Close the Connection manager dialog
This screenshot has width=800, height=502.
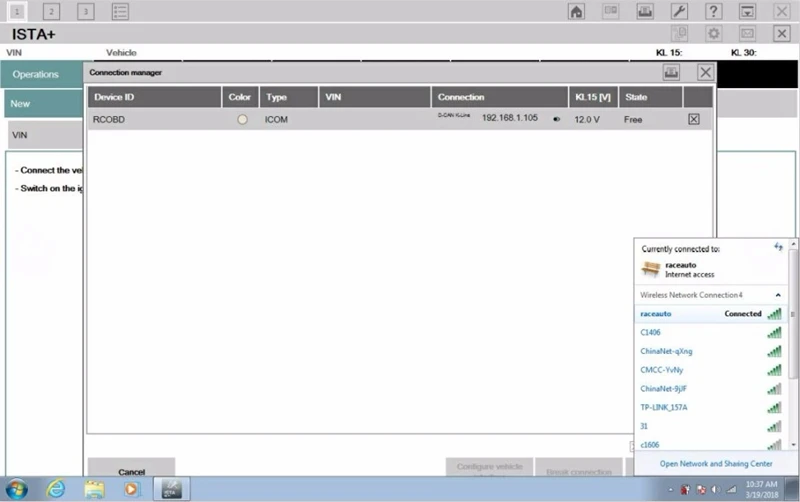[x=706, y=72]
